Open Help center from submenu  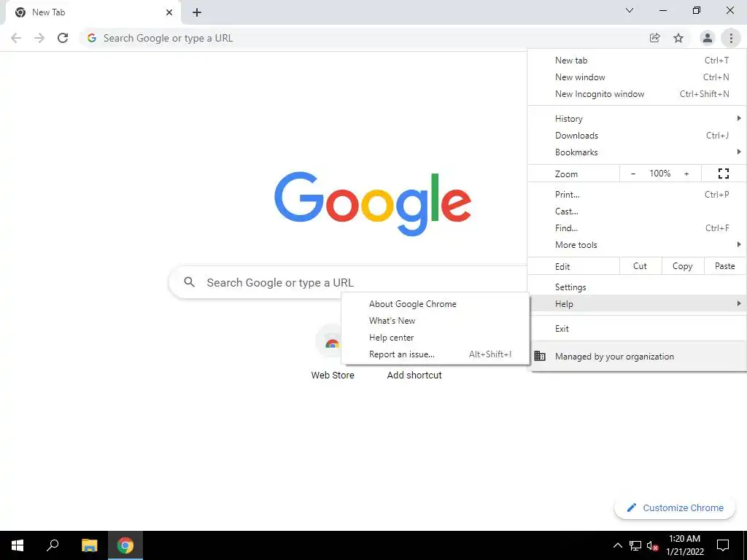(x=435, y=338)
